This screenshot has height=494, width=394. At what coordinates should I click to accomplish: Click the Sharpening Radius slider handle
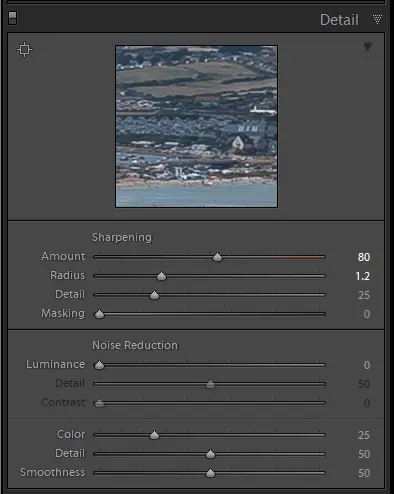161,276
